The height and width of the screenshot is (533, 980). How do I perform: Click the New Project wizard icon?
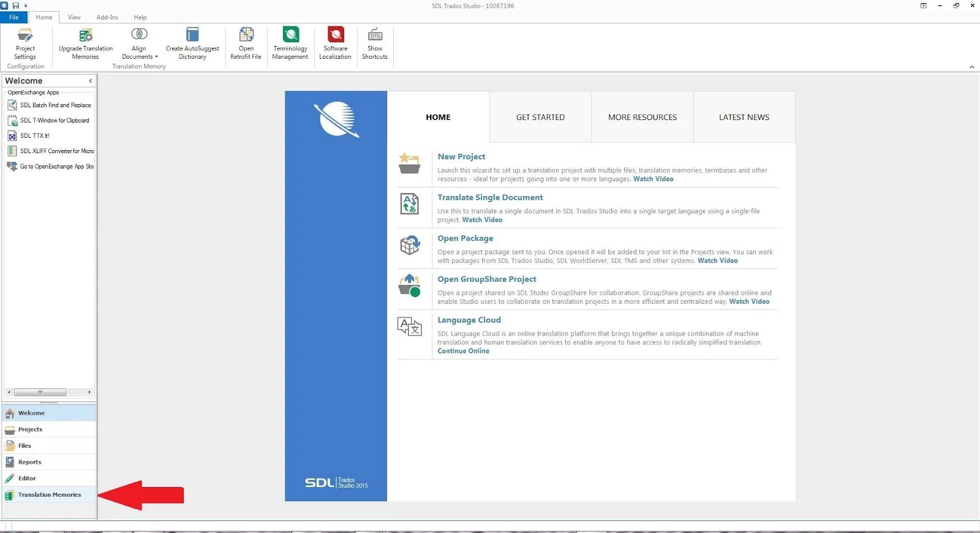click(x=409, y=164)
